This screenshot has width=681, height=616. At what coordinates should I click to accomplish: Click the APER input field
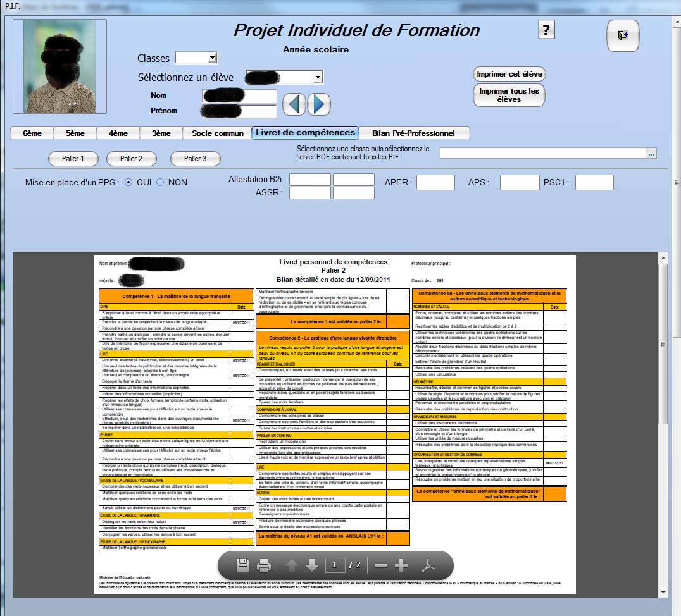click(x=435, y=183)
